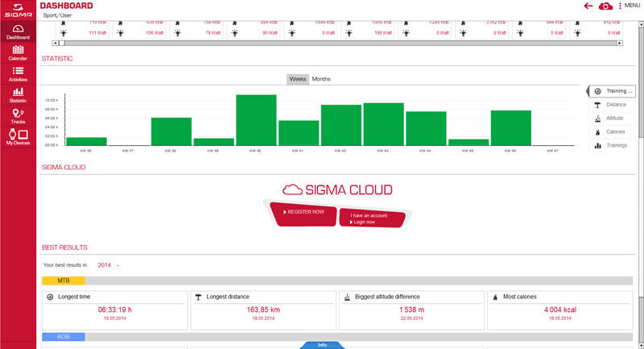The height and width of the screenshot is (349, 644).
Task: Switch statistic chart to Months tab
Action: (321, 79)
